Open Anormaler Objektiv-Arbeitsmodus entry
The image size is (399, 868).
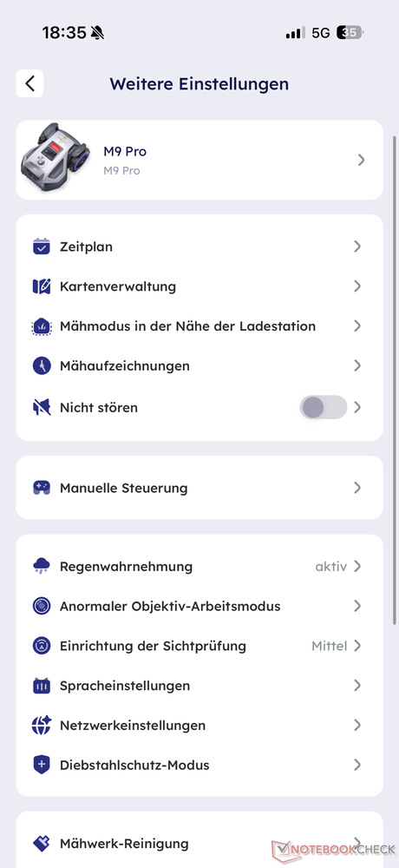pos(199,606)
